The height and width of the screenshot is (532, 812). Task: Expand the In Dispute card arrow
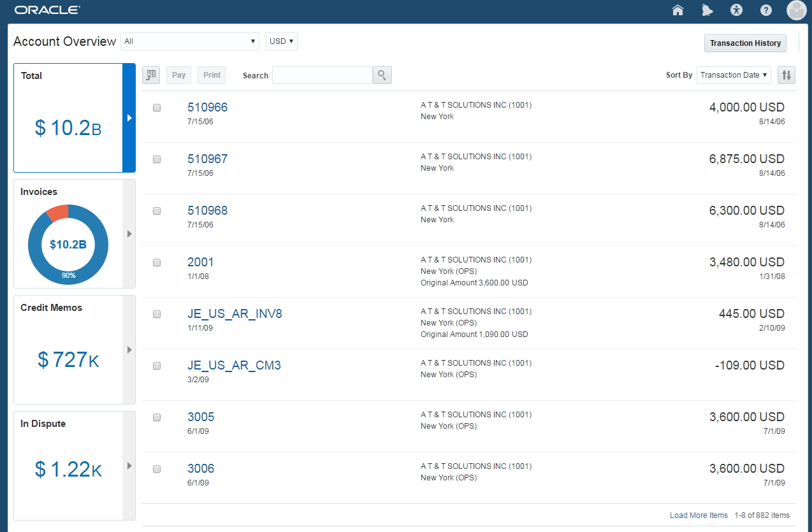click(x=129, y=466)
